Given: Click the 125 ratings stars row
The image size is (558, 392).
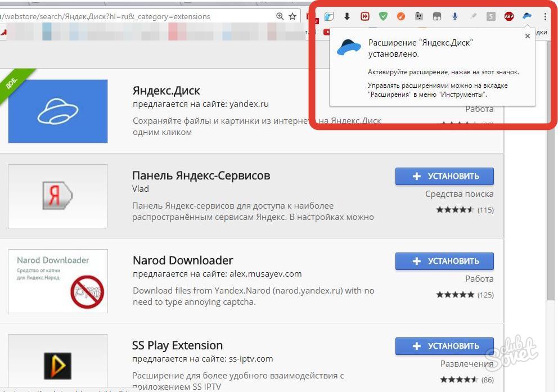Looking at the screenshot, I should (465, 295).
